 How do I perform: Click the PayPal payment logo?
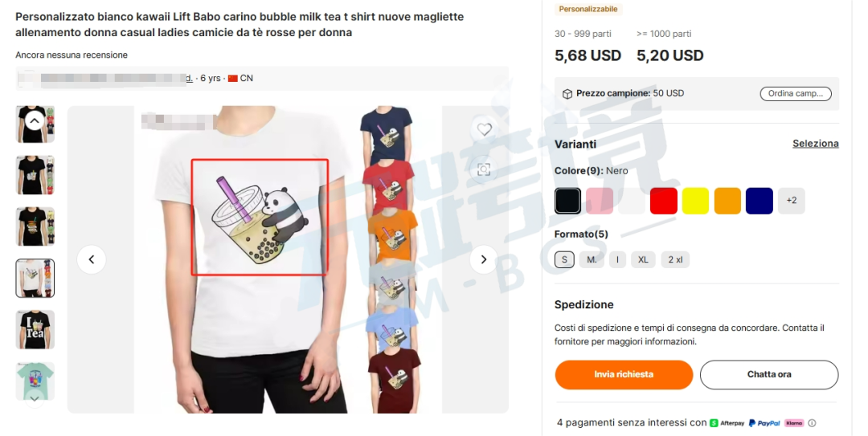coord(764,423)
